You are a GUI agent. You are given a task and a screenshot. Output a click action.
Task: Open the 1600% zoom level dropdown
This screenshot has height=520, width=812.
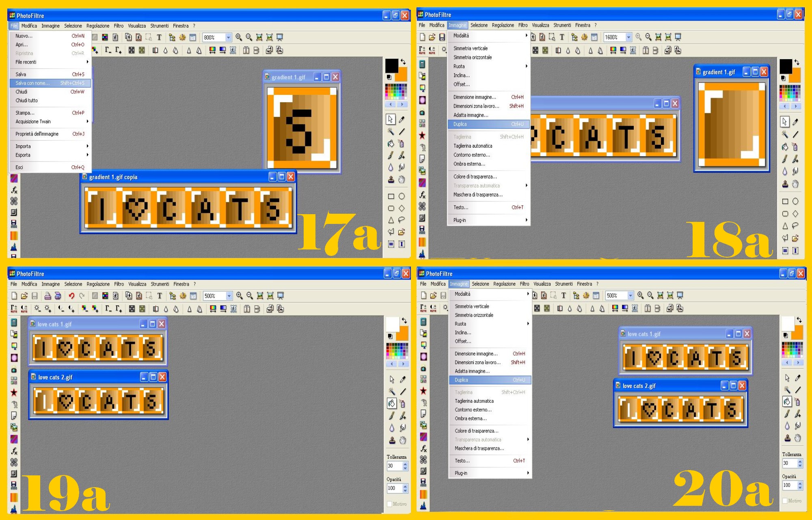pyautogui.click(x=628, y=37)
